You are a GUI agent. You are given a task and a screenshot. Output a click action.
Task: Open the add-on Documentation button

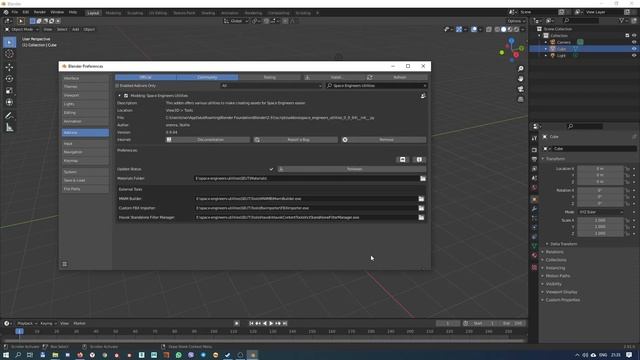click(x=208, y=140)
